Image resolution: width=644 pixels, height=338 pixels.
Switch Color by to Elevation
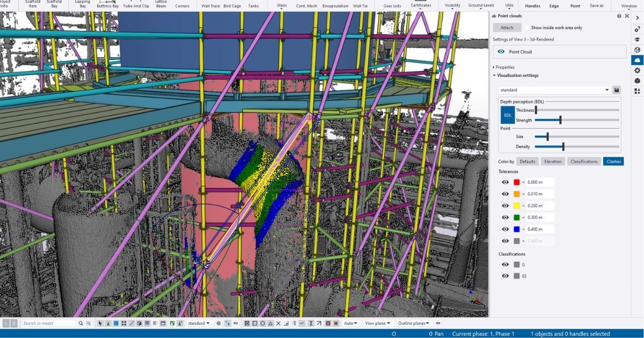[x=553, y=161]
